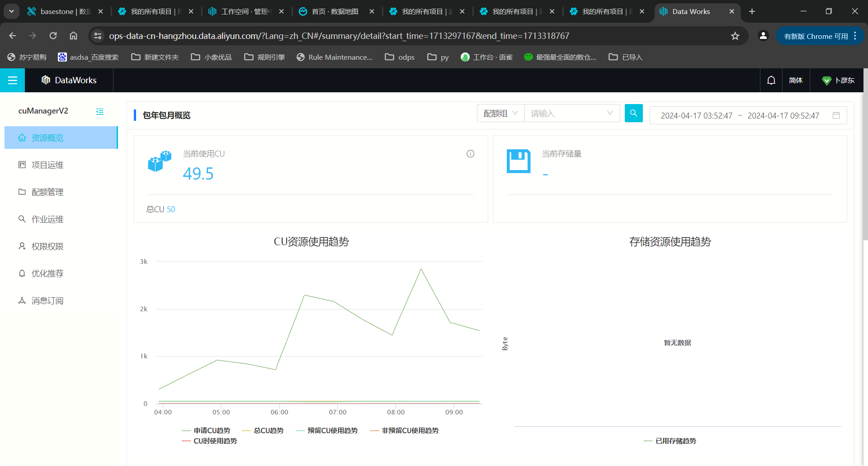This screenshot has width=868, height=466.
Task: Open 权限权限 in the sidebar
Action: (61, 246)
